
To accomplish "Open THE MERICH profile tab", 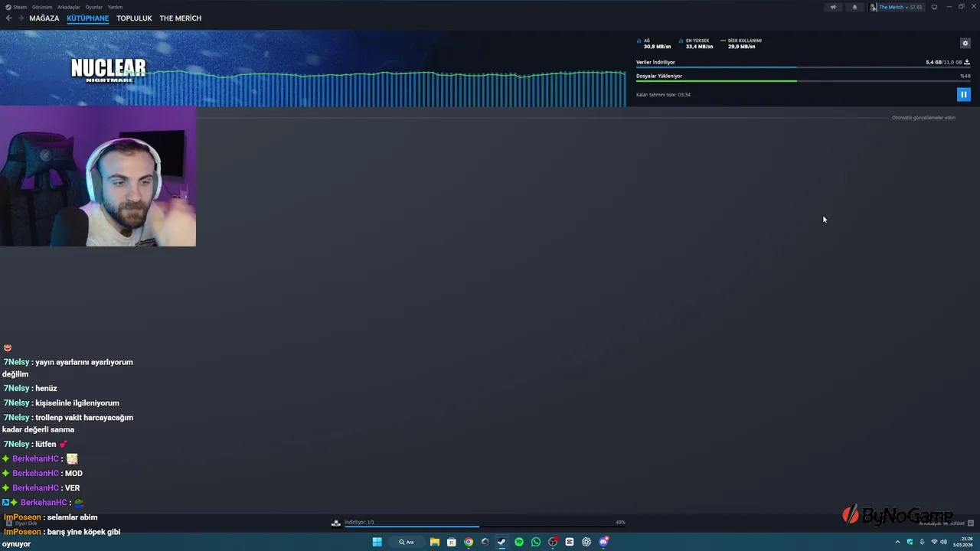I will (x=181, y=18).
